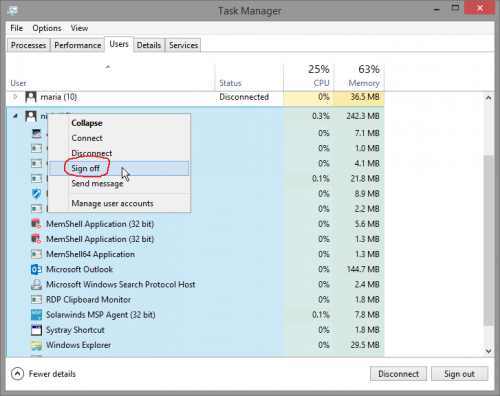
Task: Click the 21.8 MB memory value
Action: click(365, 179)
